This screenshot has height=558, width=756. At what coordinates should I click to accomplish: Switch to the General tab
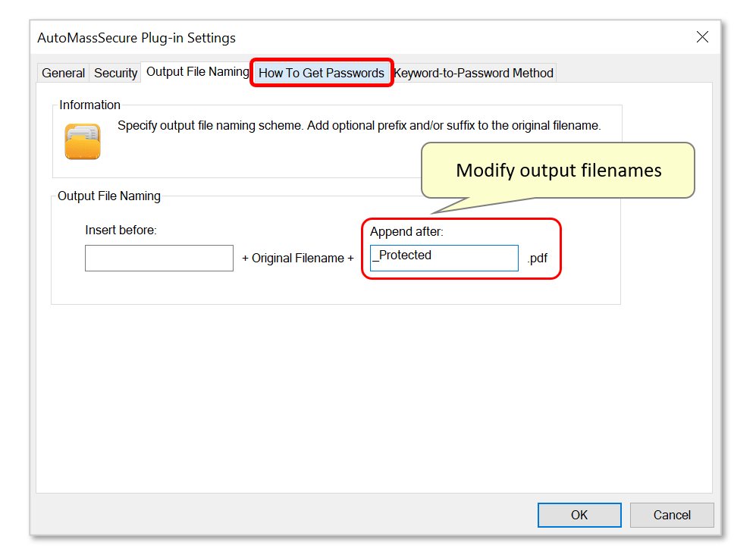click(63, 73)
